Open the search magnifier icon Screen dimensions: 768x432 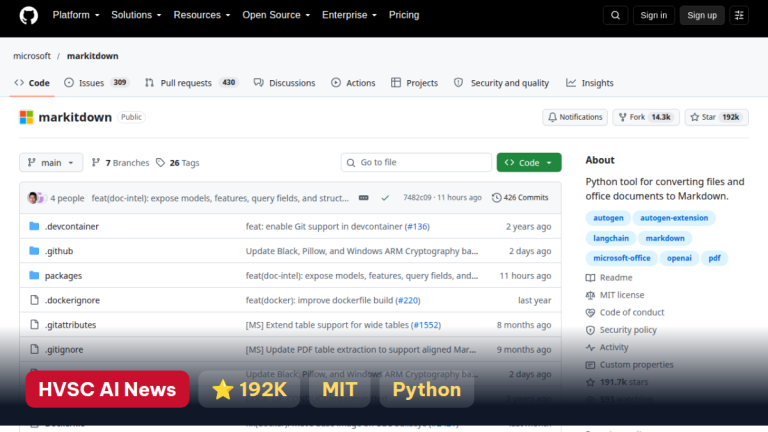[615, 15]
